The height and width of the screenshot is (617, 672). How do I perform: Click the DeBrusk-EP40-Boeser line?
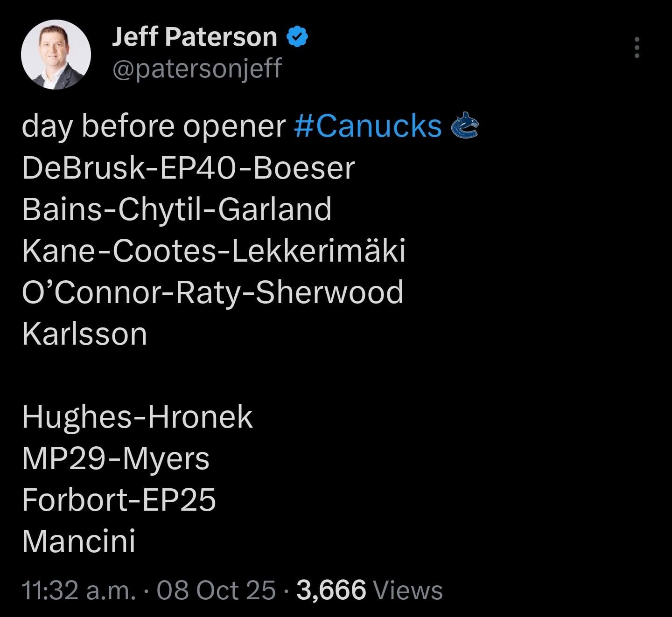click(188, 168)
